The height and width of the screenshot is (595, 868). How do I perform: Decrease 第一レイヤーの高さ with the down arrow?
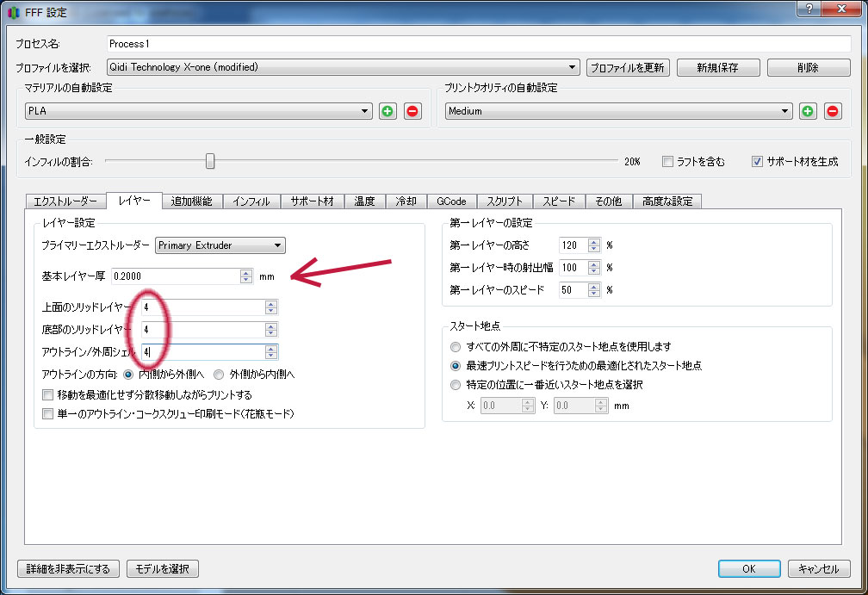click(593, 249)
